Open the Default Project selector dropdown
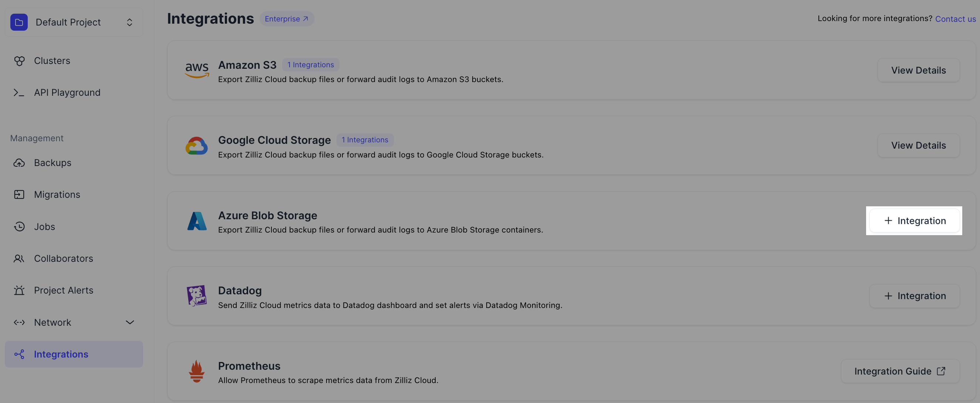This screenshot has height=403, width=980. pyautogui.click(x=129, y=22)
